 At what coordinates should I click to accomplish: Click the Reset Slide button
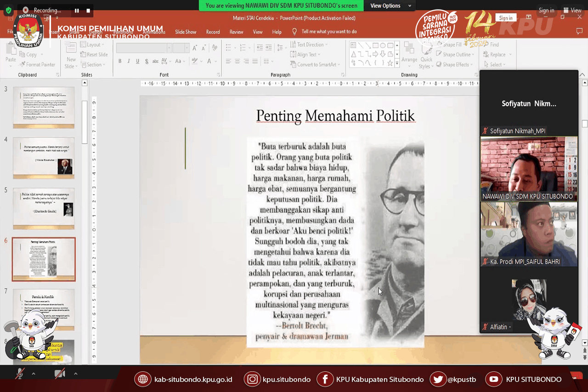pyautogui.click(x=94, y=55)
